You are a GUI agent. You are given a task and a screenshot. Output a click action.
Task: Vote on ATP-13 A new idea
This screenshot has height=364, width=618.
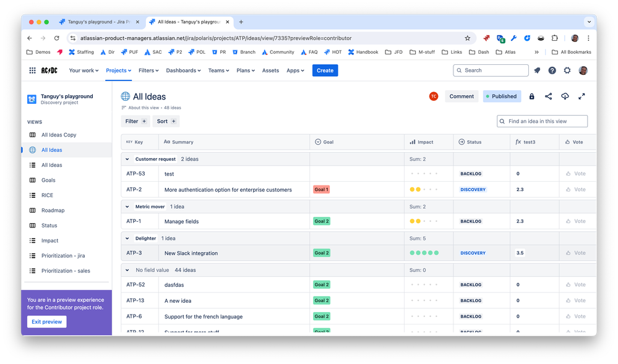(x=576, y=300)
